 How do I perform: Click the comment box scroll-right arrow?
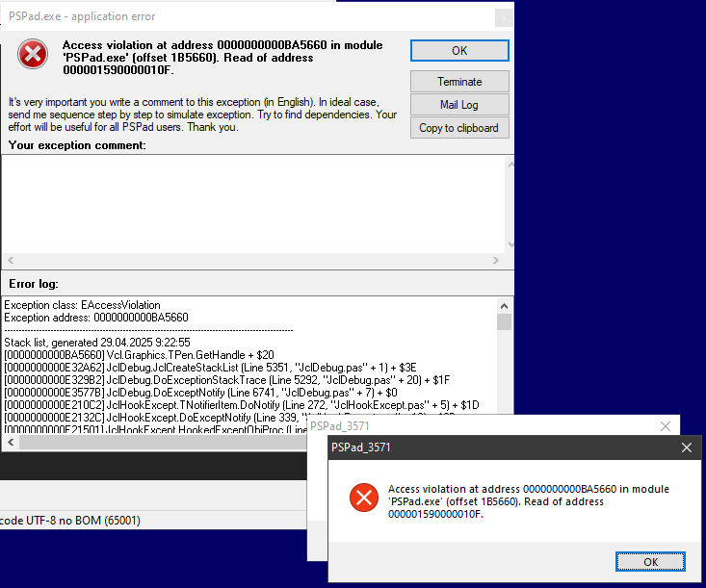496,260
